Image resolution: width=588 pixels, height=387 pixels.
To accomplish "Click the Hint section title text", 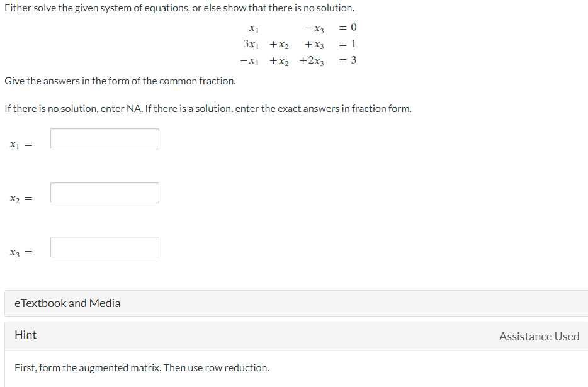I will point(25,335).
